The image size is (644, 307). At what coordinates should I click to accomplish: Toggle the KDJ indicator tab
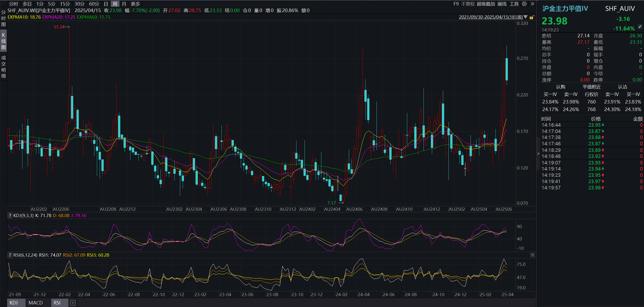14,303
